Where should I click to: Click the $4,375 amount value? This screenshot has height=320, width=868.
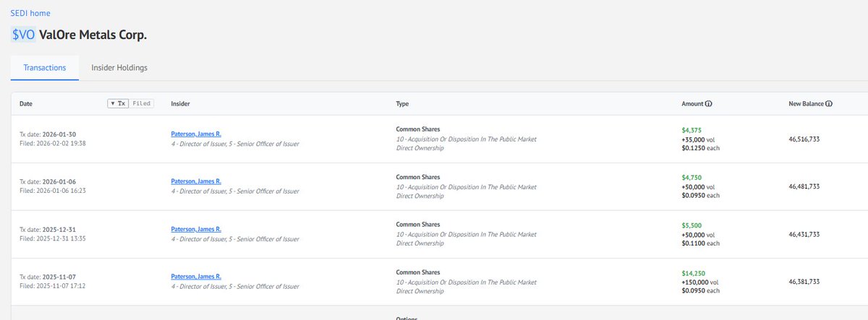(692, 130)
